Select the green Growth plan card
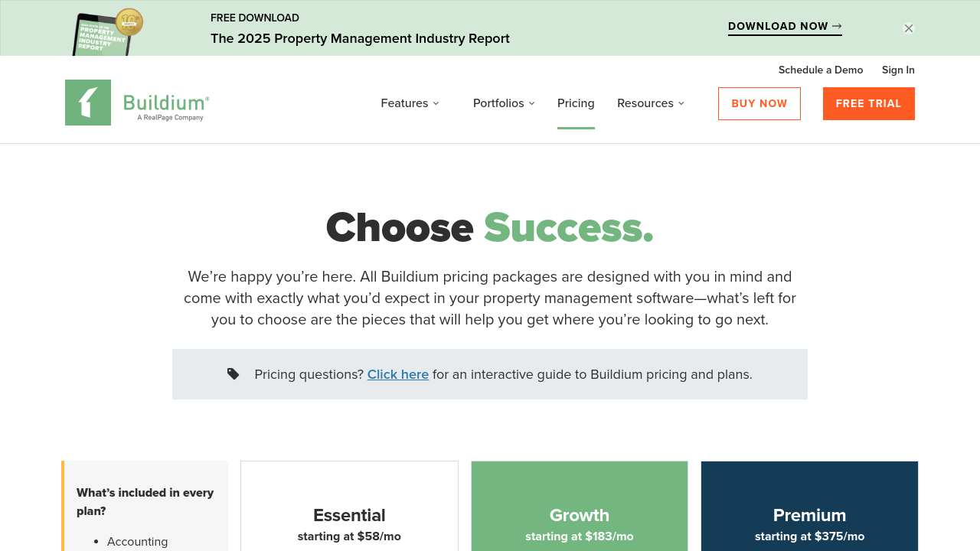Viewport: 980px width, 551px height. tap(580, 514)
